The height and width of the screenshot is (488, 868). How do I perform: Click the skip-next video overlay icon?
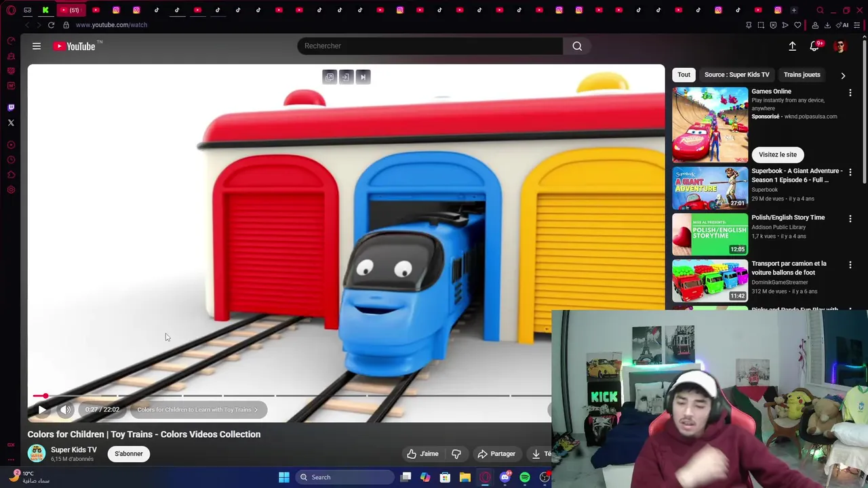[363, 77]
